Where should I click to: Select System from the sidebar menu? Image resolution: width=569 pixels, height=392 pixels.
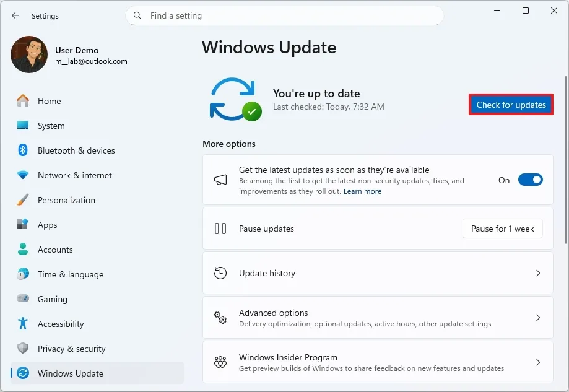click(23, 126)
